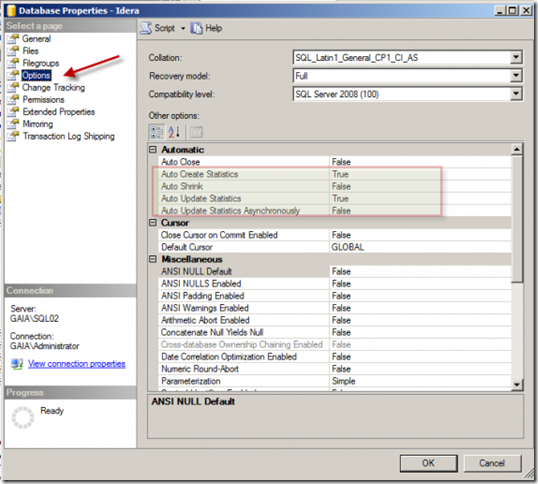Click the Help toolbar icon
The height and width of the screenshot is (484, 538).
click(197, 28)
